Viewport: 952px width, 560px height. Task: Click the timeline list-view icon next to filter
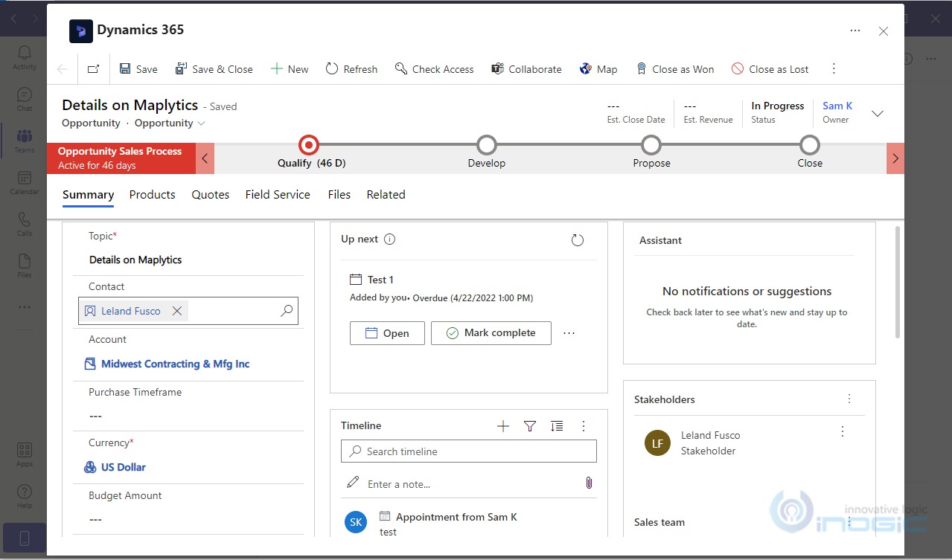[x=557, y=426]
